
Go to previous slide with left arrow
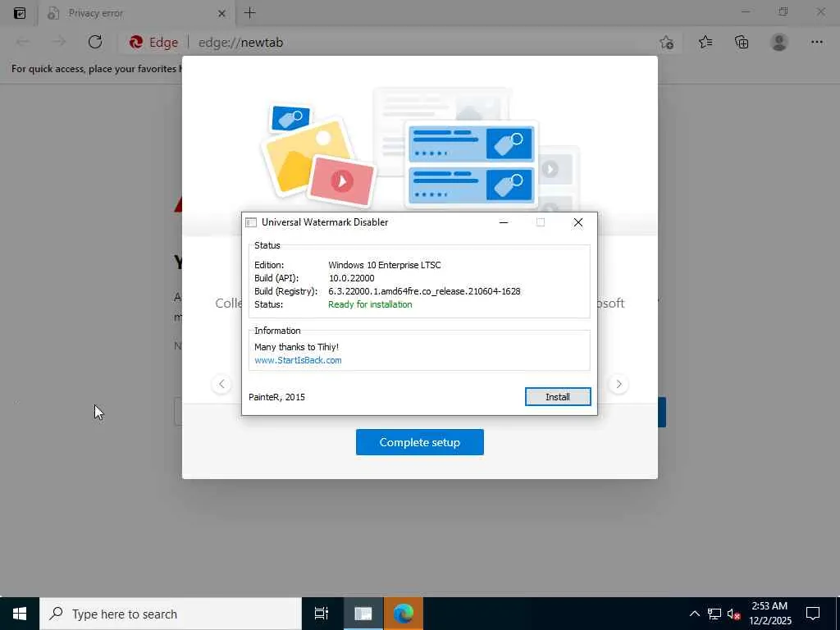pos(221,384)
